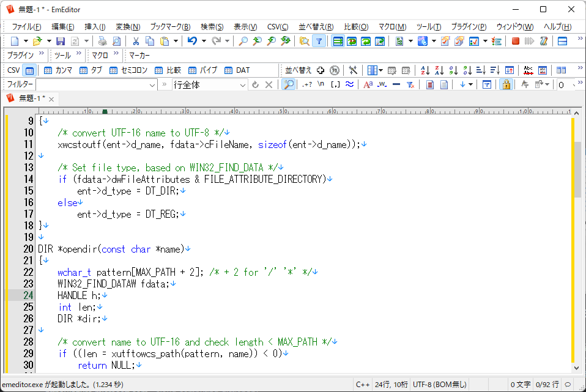Image resolution: width=586 pixels, height=392 pixels.
Task: Expand the マクロ toolbar chevron
Action: click(116, 53)
